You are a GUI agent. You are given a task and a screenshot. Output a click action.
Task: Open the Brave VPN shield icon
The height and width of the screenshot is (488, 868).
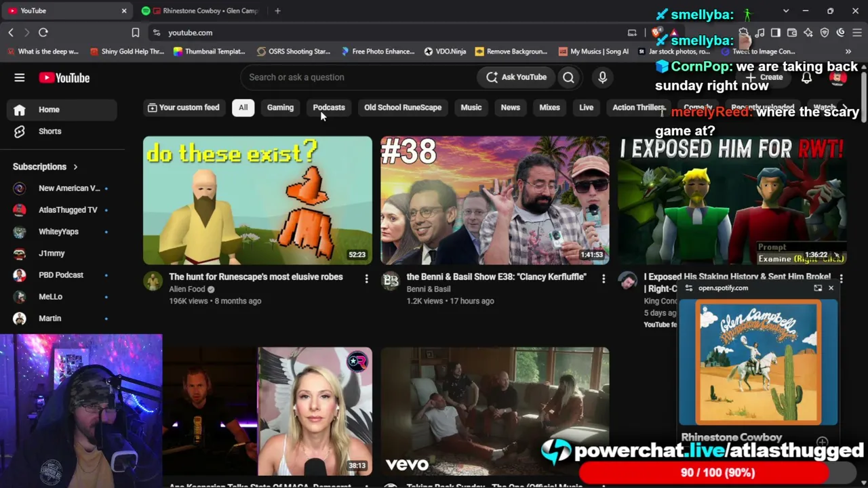tap(825, 33)
